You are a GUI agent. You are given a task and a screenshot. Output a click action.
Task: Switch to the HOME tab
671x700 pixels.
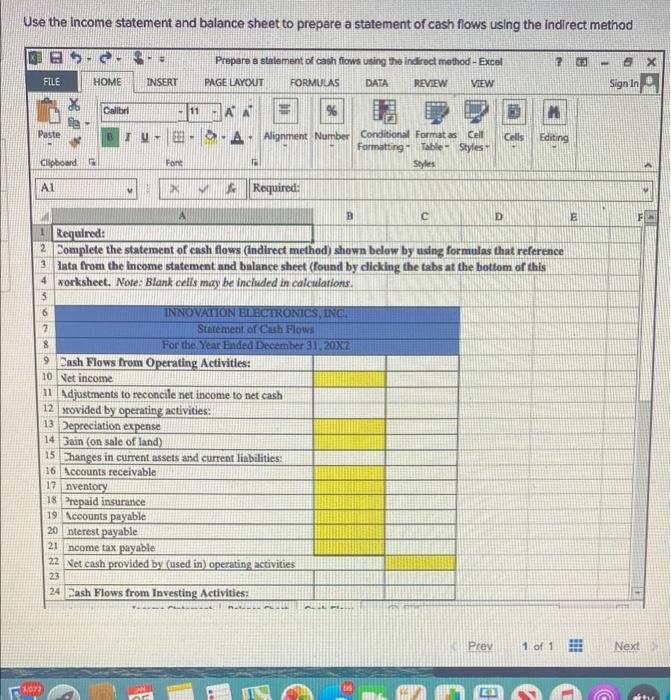pyautogui.click(x=107, y=82)
